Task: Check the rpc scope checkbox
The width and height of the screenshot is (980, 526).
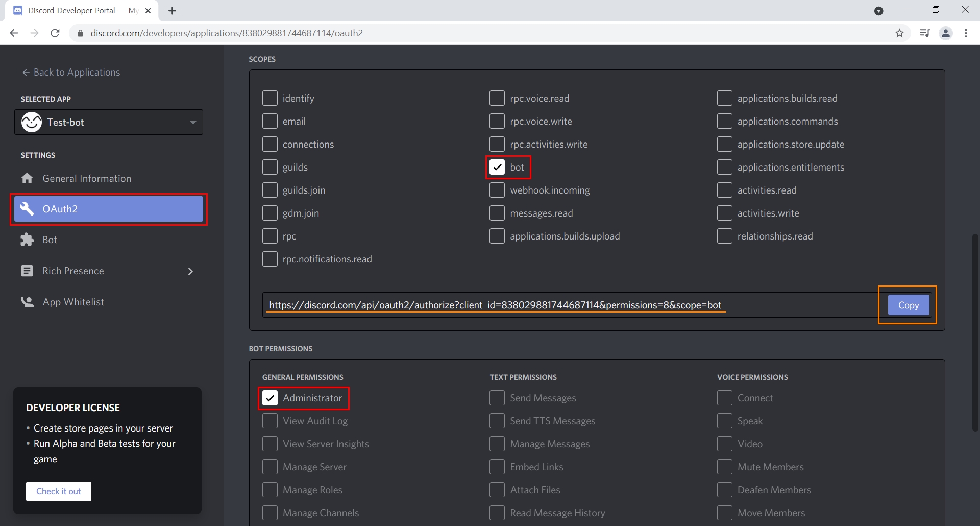Action: [269, 236]
